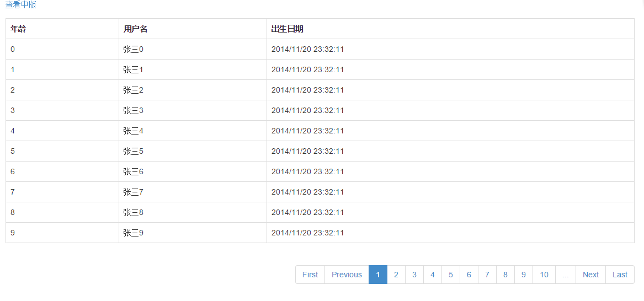Viewport: 644px width, 301px height.
Task: Jump to page 10
Action: pyautogui.click(x=544, y=275)
